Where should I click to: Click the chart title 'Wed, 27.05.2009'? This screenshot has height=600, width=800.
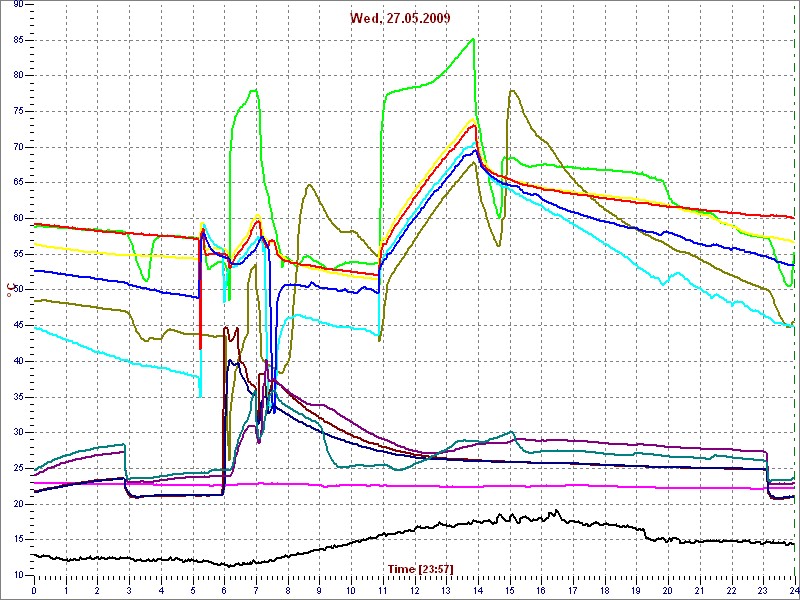pyautogui.click(x=399, y=19)
